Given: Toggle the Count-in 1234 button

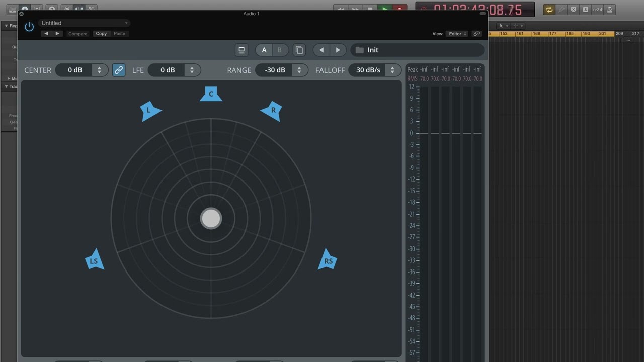Looking at the screenshot, I should (597, 9).
